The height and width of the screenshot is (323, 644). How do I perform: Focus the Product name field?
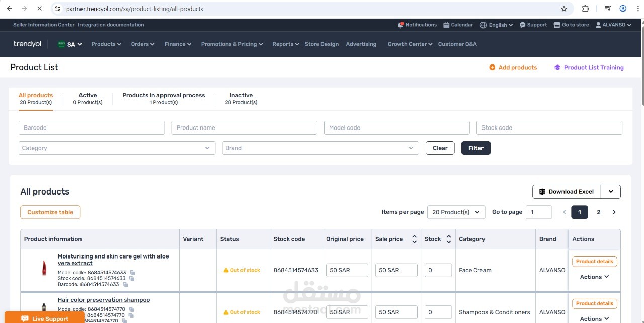pyautogui.click(x=245, y=128)
